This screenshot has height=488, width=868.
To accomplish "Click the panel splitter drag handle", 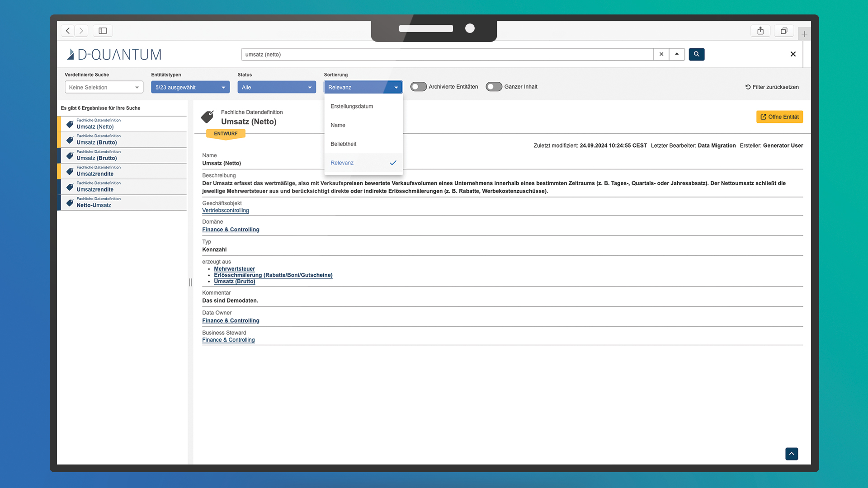I will pyautogui.click(x=190, y=282).
